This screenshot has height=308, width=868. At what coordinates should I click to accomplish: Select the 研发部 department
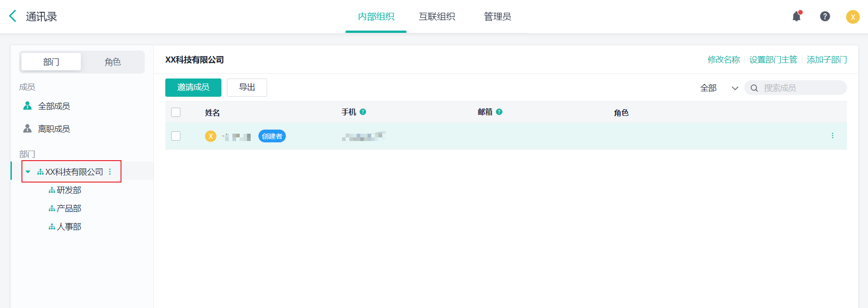click(68, 190)
